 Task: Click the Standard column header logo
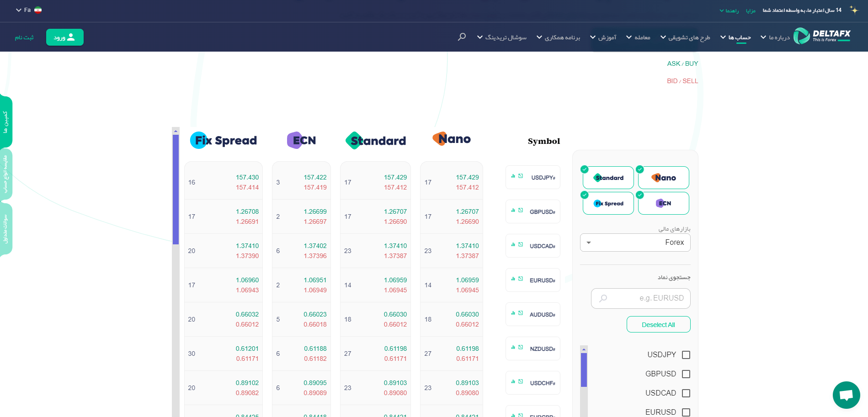(x=376, y=141)
